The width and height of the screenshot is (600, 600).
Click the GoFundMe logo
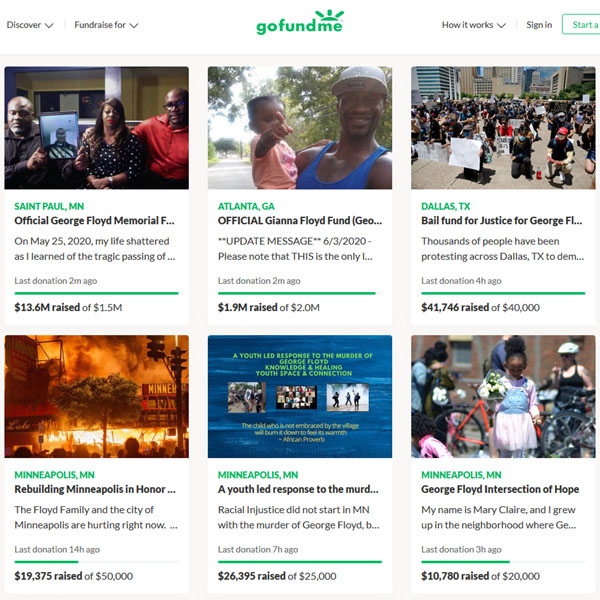coord(300,23)
